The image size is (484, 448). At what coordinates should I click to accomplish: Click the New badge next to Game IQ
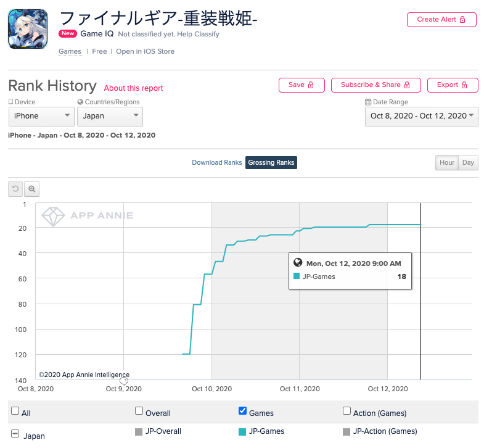68,33
